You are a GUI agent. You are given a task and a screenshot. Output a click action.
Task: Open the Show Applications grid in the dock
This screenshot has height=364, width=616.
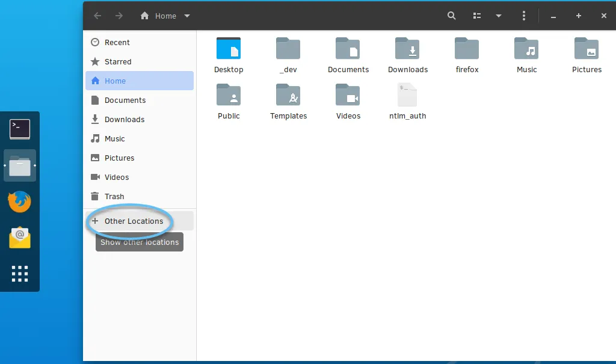pyautogui.click(x=20, y=274)
